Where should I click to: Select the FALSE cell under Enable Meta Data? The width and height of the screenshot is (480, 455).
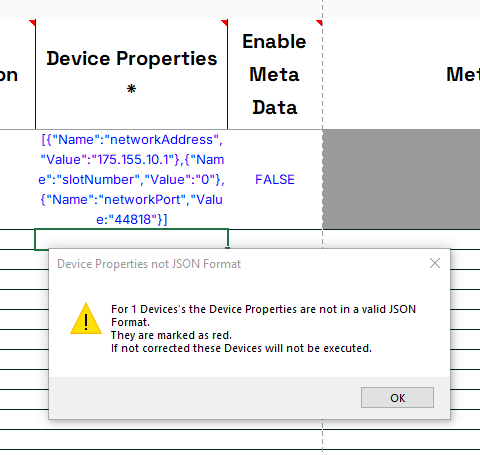point(275,179)
